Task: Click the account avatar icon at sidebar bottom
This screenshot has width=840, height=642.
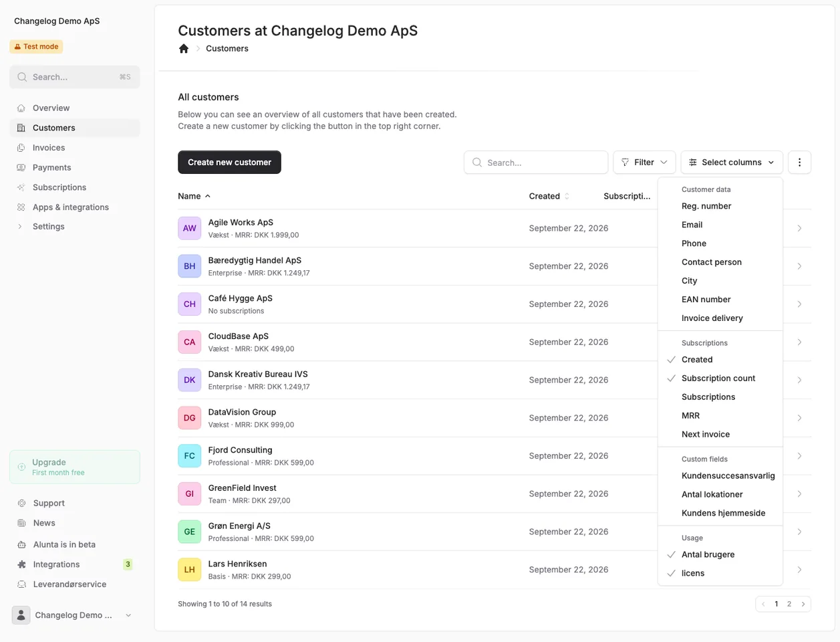Action: click(21, 615)
